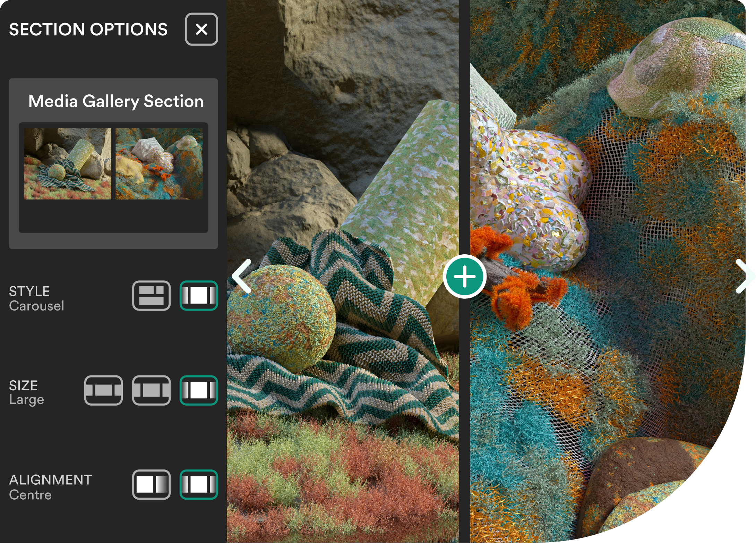Screen dimensions: 756x543
Task: Click the ALIGNMENT Centre label
Action: tap(50, 487)
